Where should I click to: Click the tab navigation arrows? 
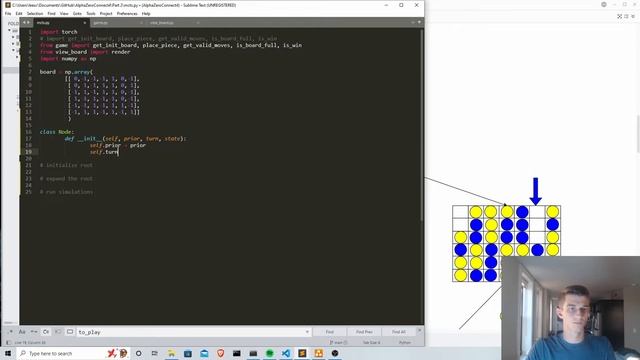[x=26, y=22]
